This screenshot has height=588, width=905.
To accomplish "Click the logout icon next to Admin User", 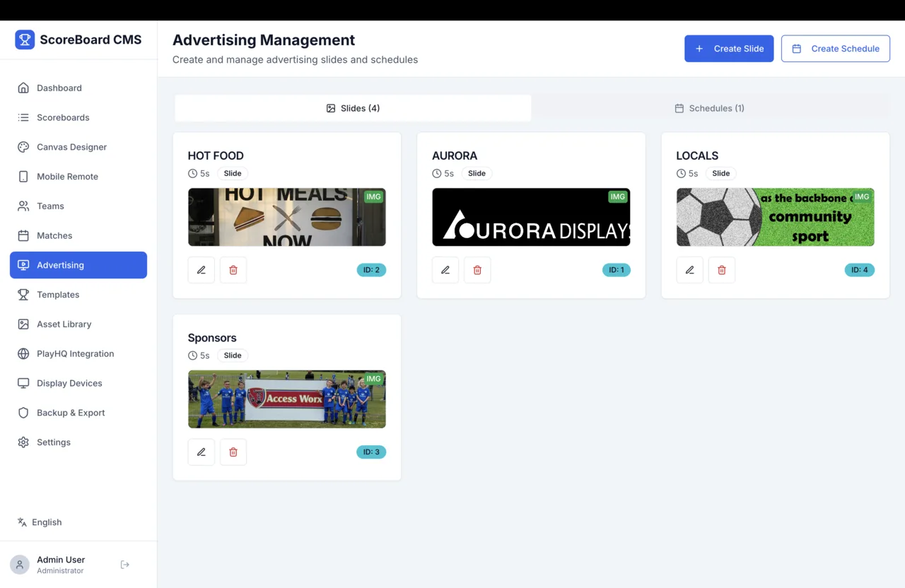I will 124,564.
